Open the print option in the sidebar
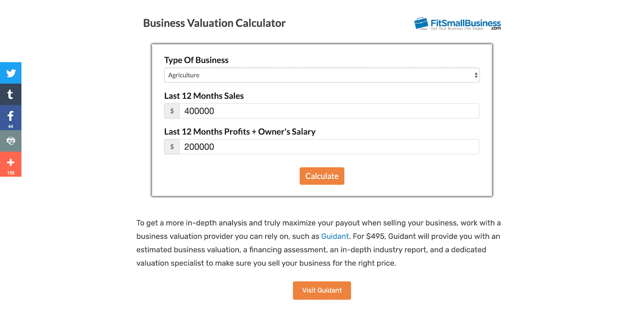Viewport: 644px width, 310px height. (x=11, y=140)
